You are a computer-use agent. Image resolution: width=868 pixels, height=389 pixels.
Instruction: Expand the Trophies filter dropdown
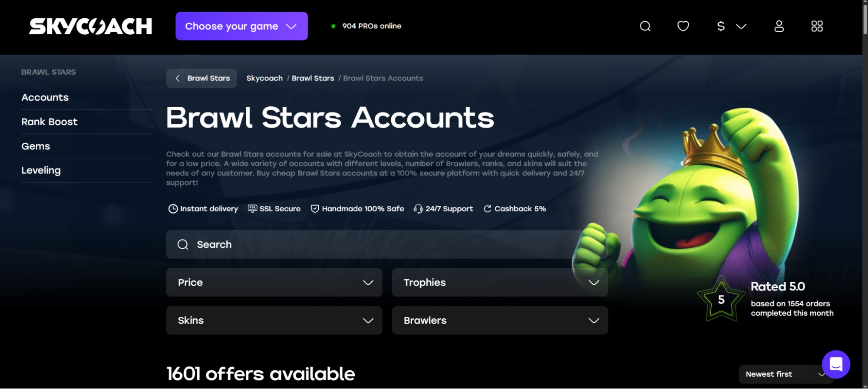pos(500,283)
